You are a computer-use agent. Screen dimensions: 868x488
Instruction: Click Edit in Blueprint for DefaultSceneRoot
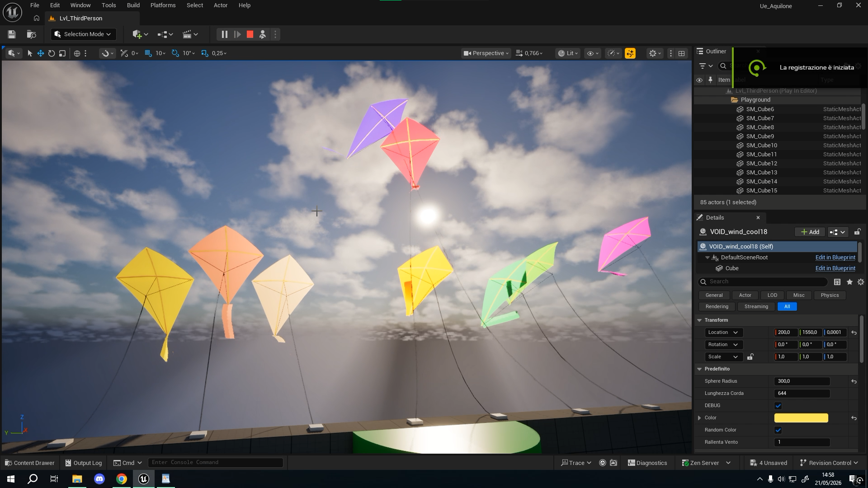pyautogui.click(x=835, y=258)
